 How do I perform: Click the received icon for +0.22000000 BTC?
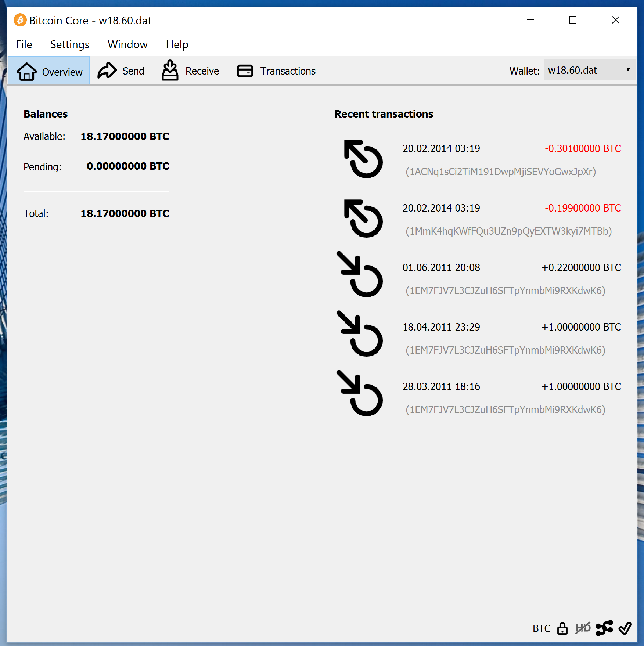pos(360,275)
